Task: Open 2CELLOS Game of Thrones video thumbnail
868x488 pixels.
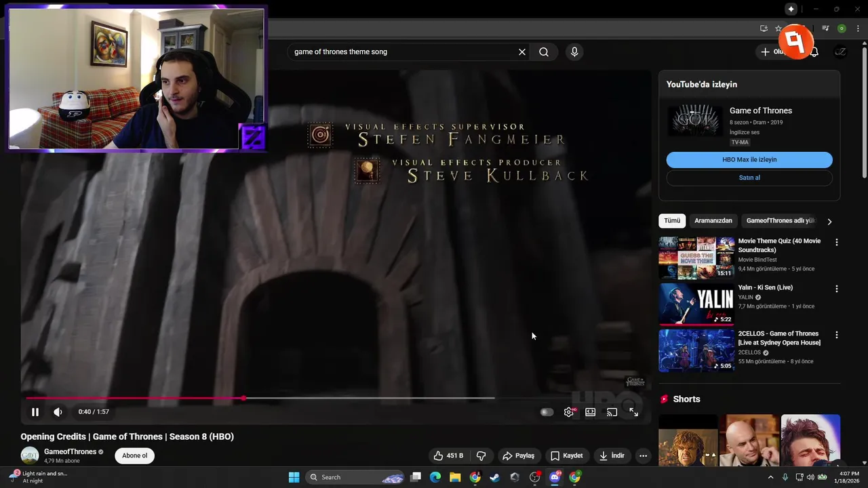Action: coord(696,350)
